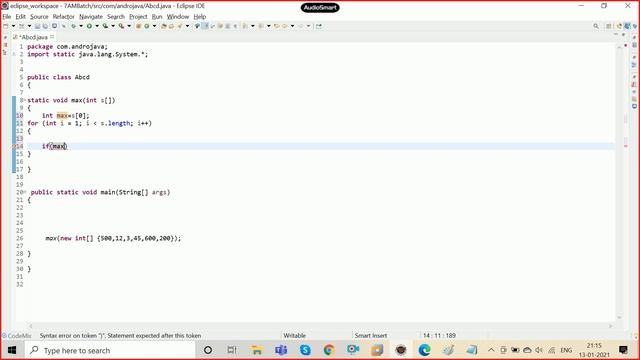Click the Back navigation toolbar icon
640x360 pixels.
click(x=284, y=26)
